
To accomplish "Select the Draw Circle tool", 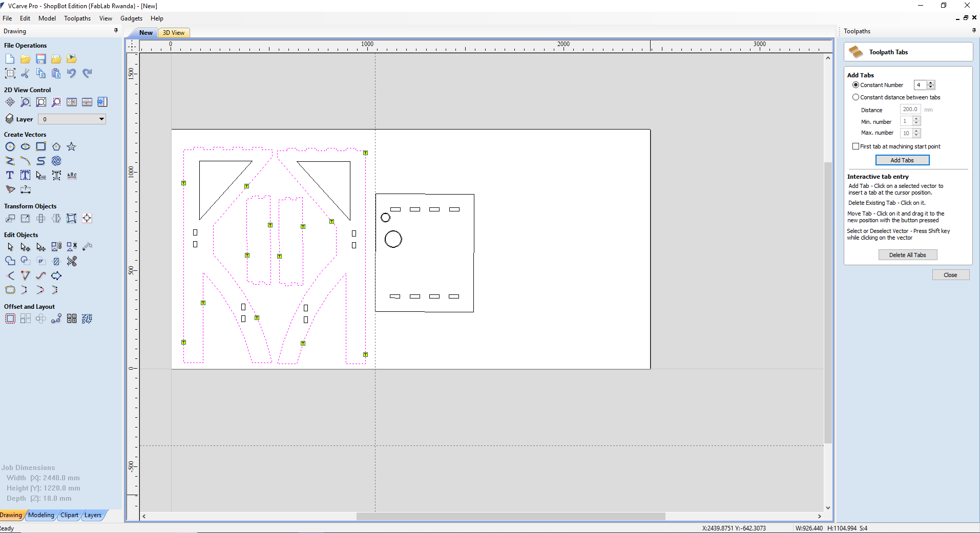I will tap(10, 146).
